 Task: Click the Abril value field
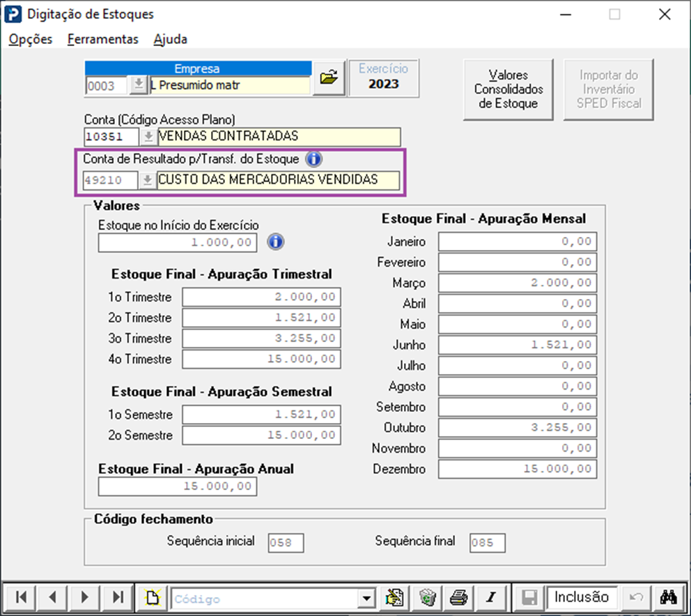518,303
